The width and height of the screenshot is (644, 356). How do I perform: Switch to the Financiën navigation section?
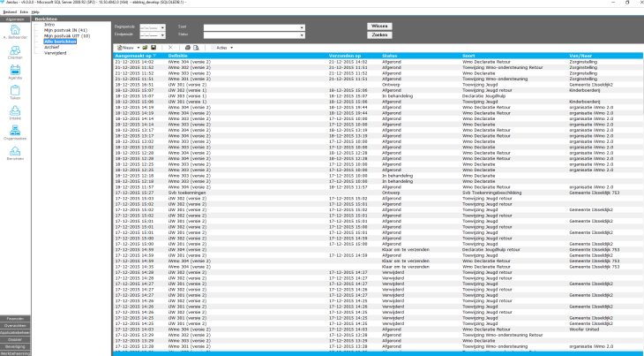(15, 318)
